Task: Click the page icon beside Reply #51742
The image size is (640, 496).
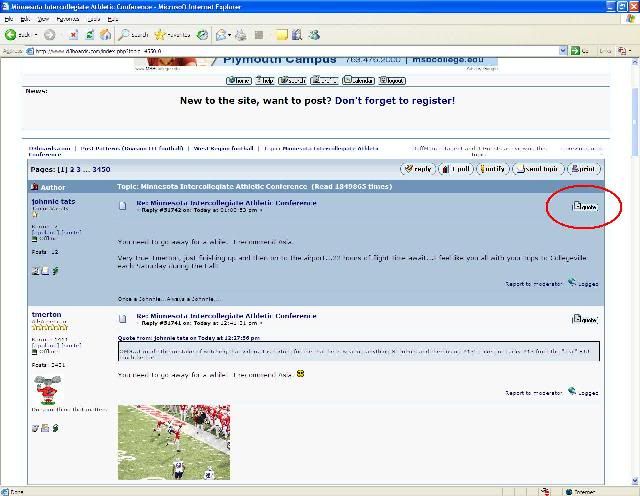Action: coord(122,205)
